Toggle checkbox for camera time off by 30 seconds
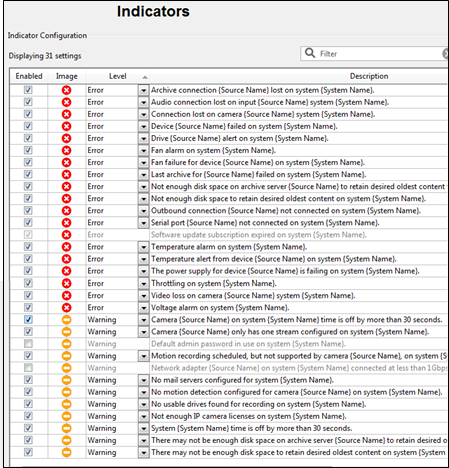 pyautogui.click(x=28, y=320)
